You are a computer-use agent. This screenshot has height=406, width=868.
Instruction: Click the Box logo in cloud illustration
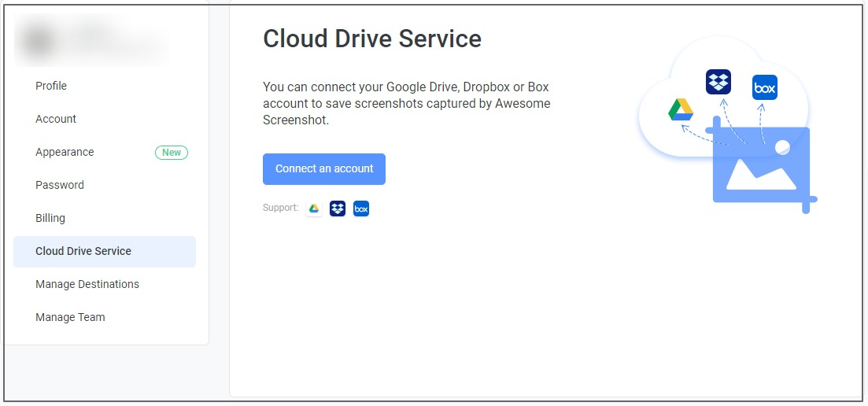click(x=764, y=87)
